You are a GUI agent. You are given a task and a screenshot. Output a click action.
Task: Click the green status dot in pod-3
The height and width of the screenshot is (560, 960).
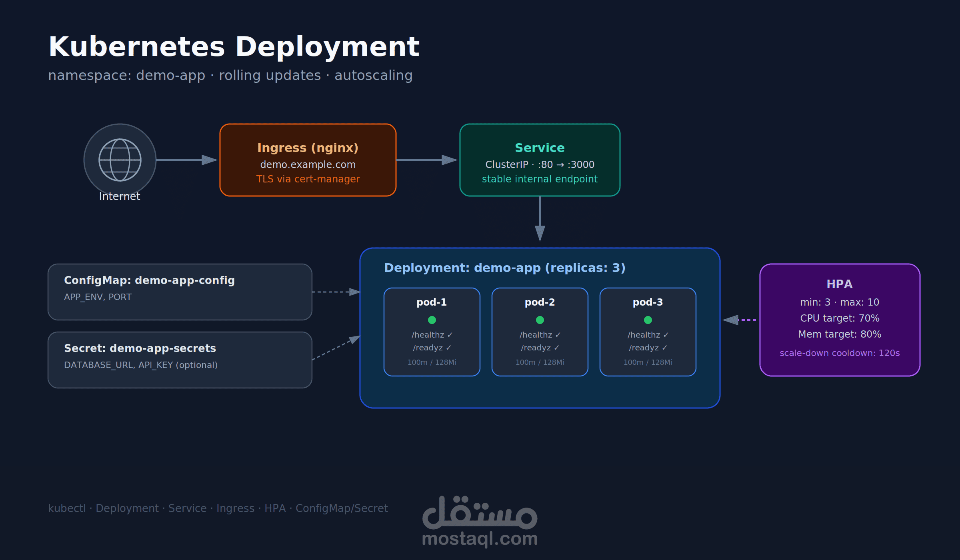coord(648,320)
